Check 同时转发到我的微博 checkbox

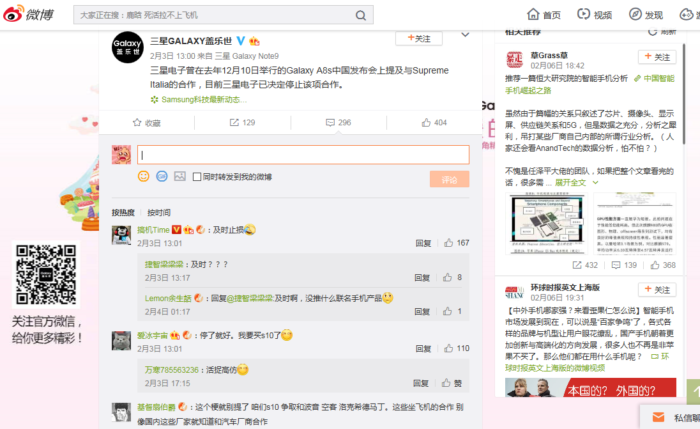pos(196,177)
